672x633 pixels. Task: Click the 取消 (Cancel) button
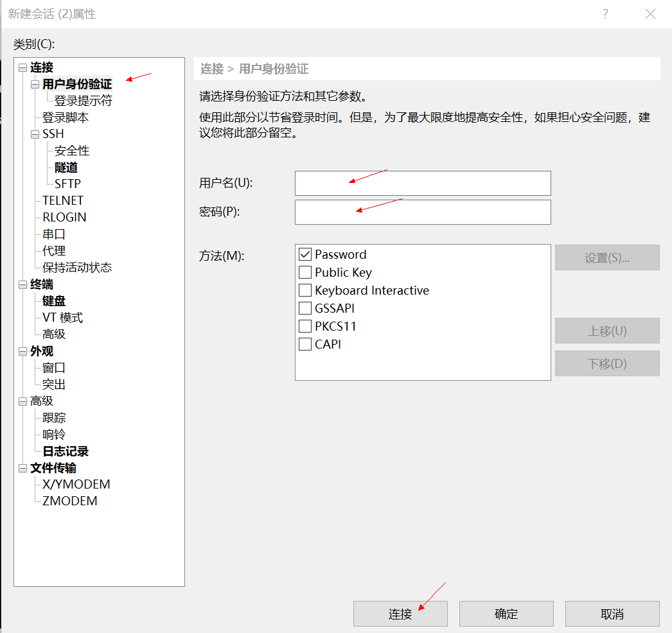point(612,613)
